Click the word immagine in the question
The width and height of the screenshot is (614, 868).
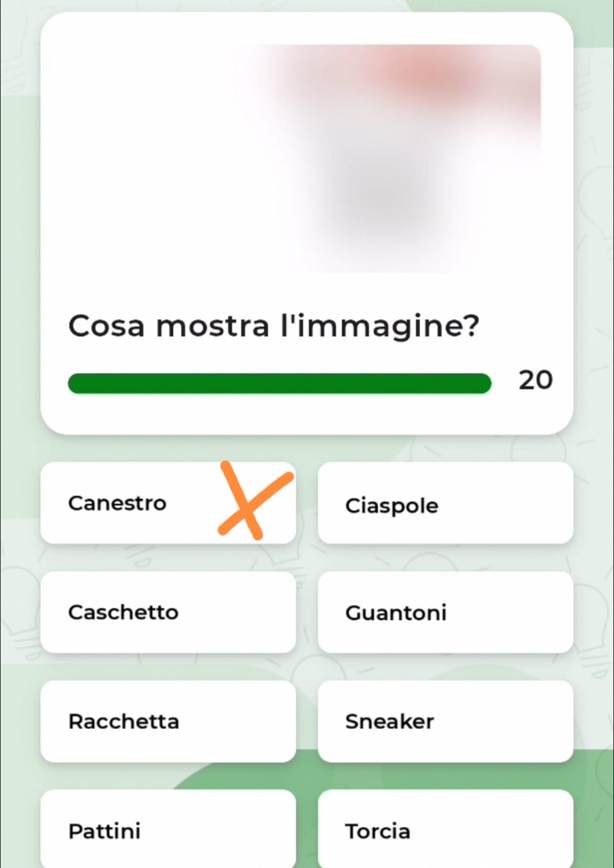380,327
